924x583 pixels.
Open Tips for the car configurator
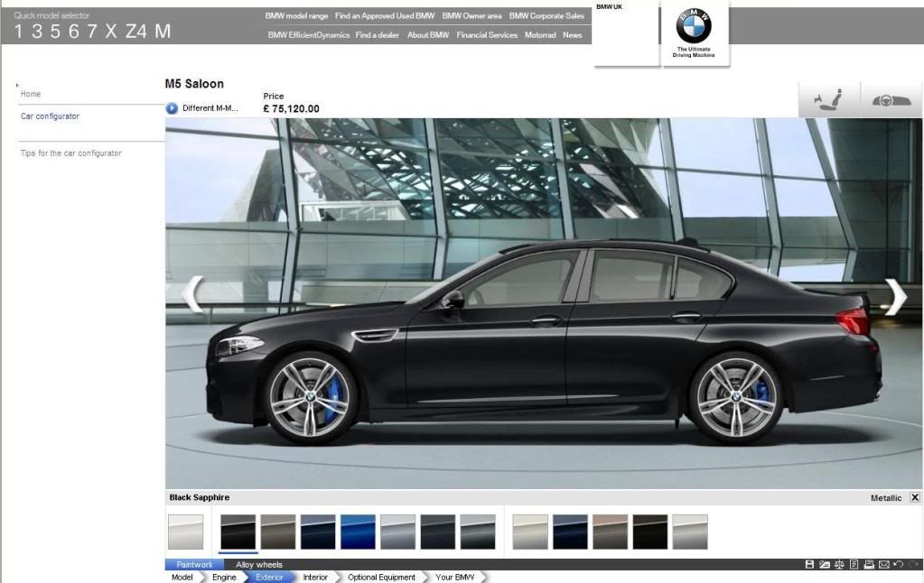click(70, 153)
